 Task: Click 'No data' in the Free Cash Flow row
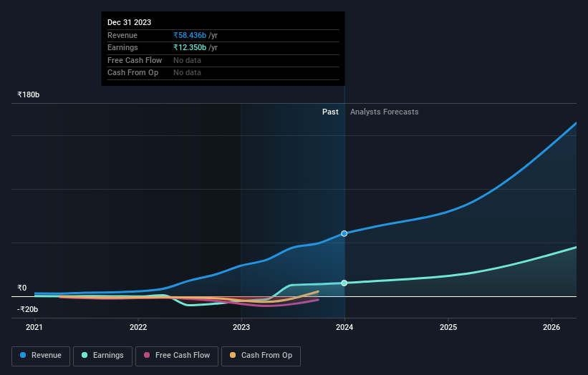pos(187,60)
